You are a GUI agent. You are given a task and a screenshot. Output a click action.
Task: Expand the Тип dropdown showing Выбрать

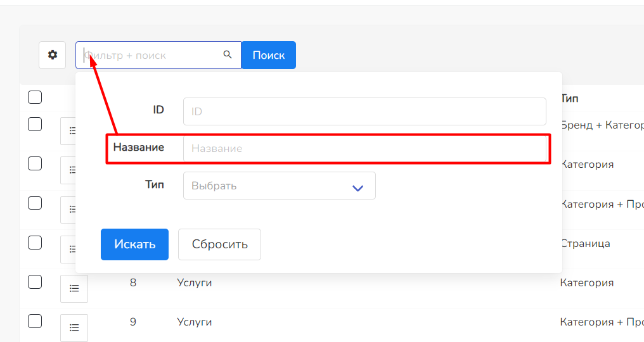279,186
